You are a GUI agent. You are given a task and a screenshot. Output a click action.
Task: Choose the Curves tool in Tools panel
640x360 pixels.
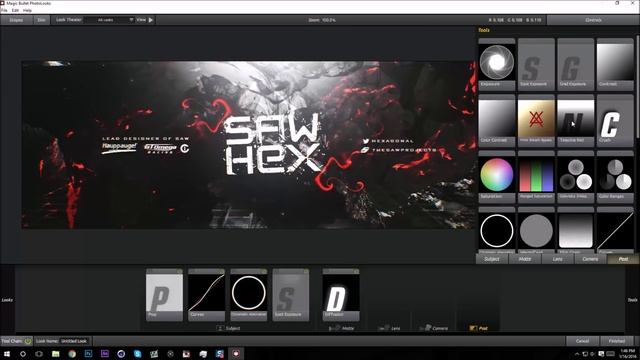(x=615, y=231)
